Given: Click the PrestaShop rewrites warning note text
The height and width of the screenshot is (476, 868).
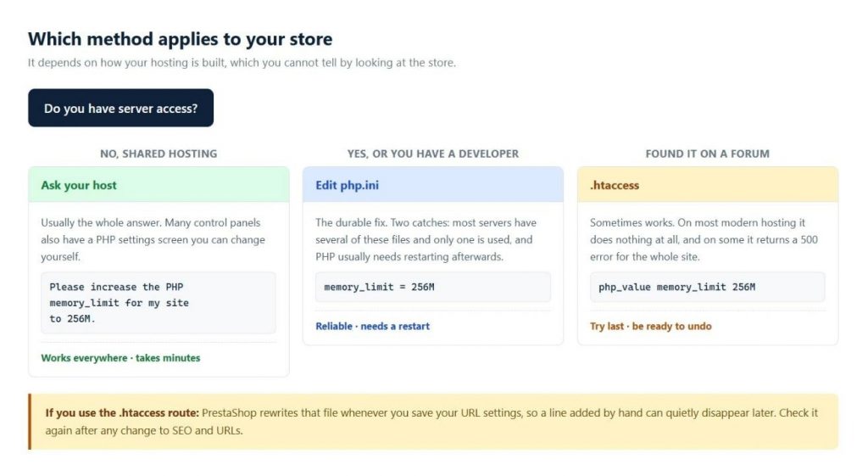Looking at the screenshot, I should [431, 422].
